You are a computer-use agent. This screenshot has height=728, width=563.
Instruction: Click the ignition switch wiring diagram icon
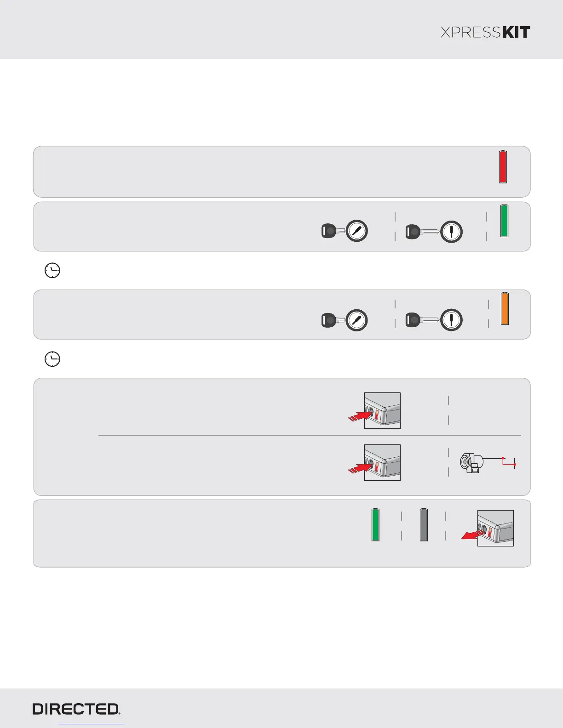click(x=488, y=462)
